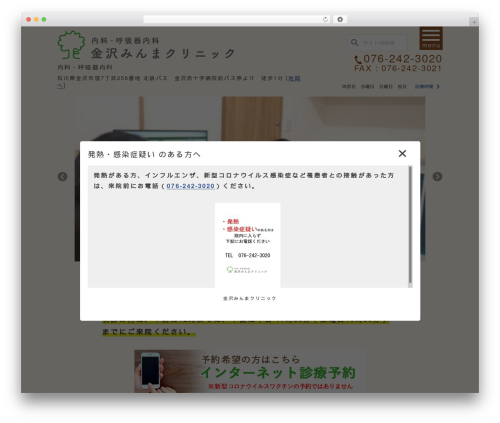
Task: Close the fever notice popup with X
Action: pyautogui.click(x=402, y=153)
